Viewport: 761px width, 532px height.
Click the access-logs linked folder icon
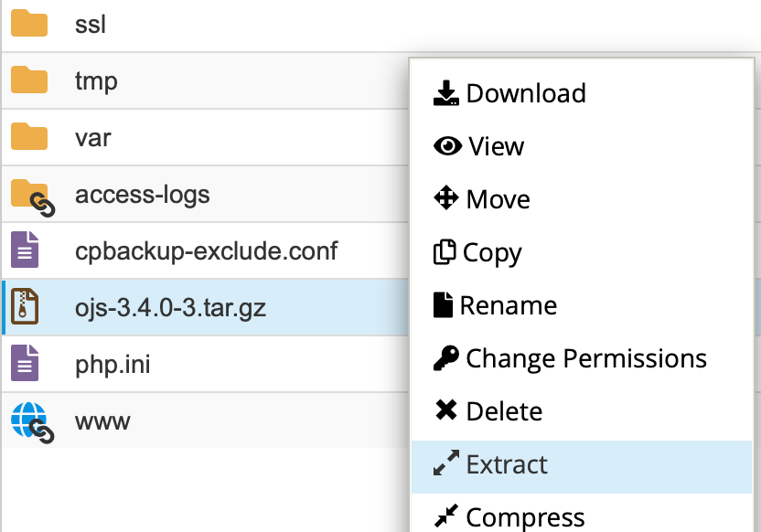(x=32, y=196)
